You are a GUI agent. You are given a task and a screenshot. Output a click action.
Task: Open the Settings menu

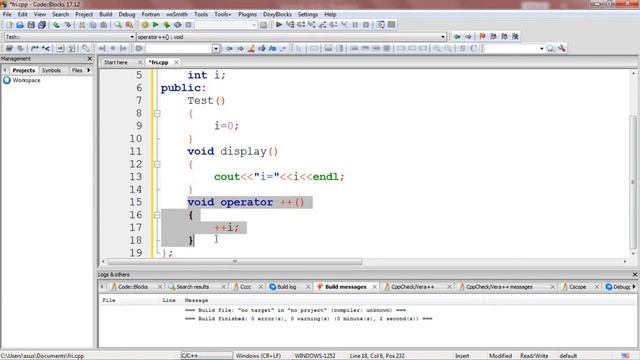coord(308,14)
